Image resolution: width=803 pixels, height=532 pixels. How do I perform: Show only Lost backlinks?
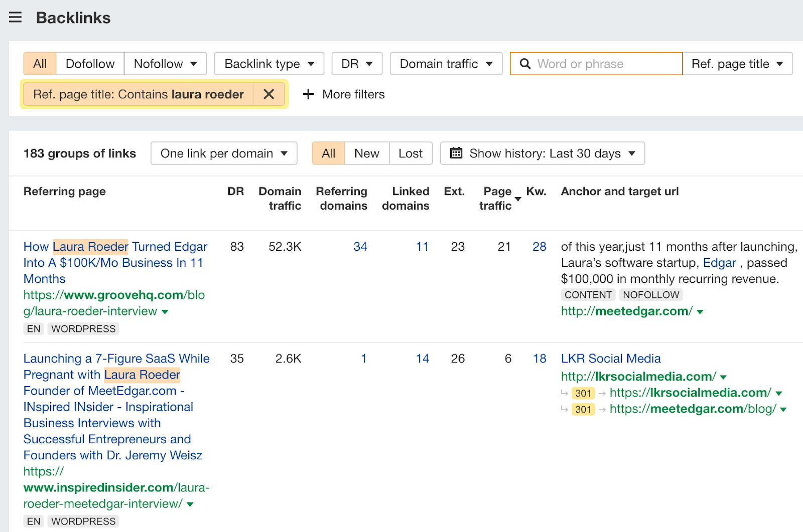pos(410,153)
